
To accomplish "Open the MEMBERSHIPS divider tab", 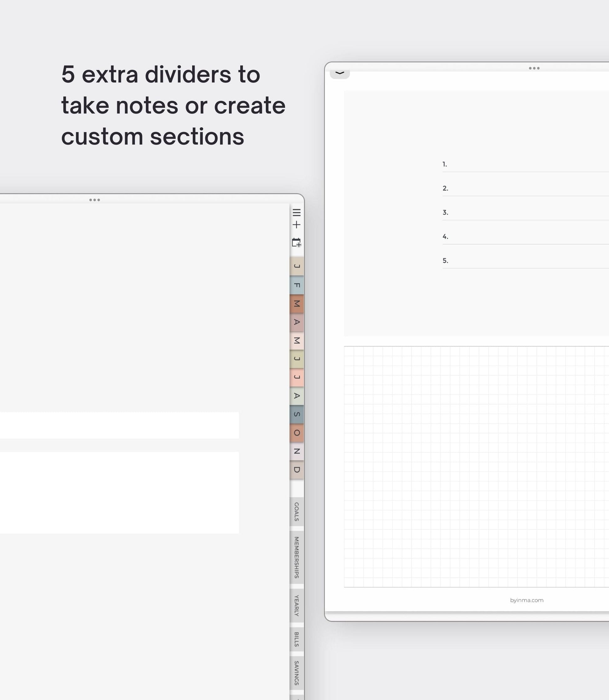I will click(297, 557).
